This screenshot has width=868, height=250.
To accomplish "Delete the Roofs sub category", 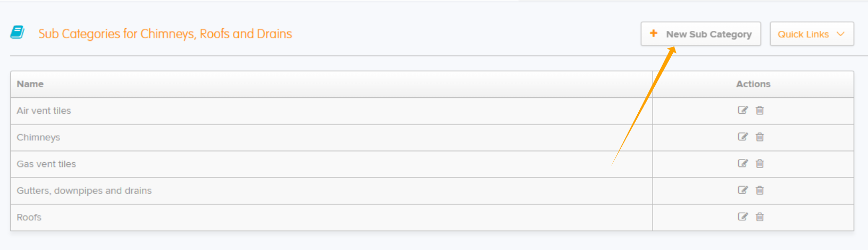I will click(x=759, y=216).
